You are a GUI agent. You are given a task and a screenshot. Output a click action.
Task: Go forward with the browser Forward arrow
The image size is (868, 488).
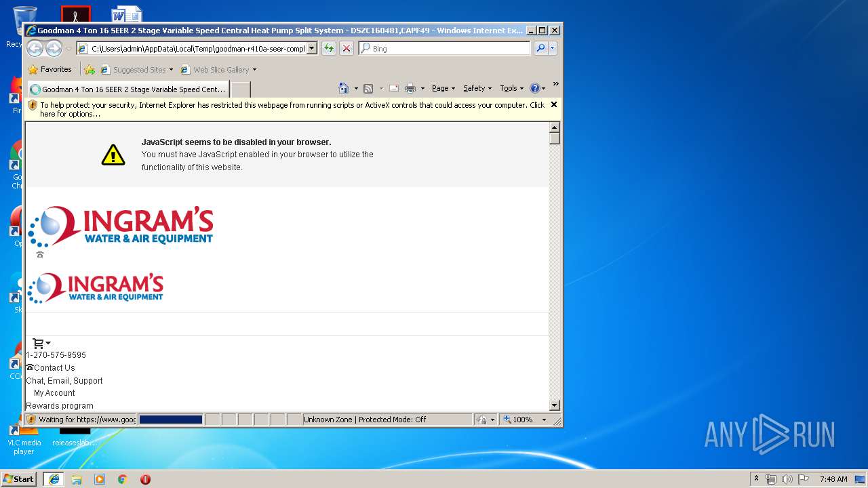pyautogui.click(x=54, y=48)
